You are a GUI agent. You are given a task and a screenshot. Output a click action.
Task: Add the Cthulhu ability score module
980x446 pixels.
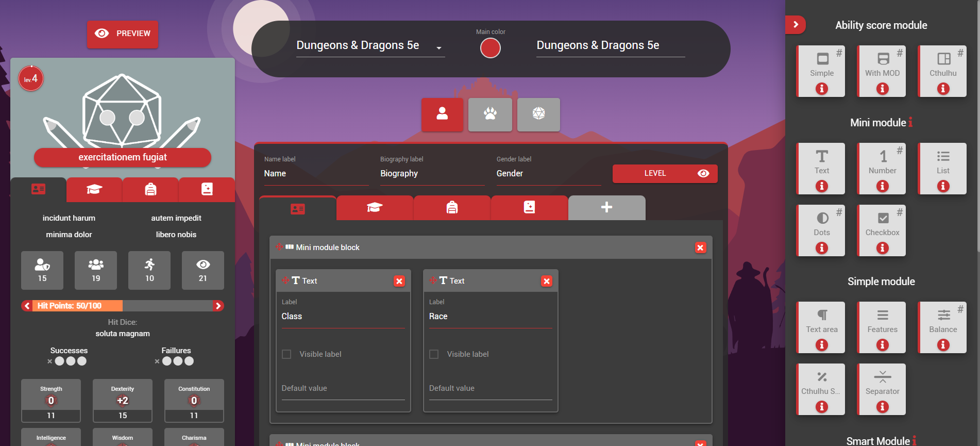pos(943,71)
